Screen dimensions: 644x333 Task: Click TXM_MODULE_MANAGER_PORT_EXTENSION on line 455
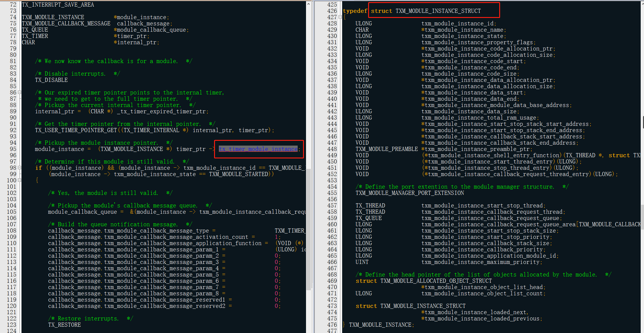(x=410, y=193)
